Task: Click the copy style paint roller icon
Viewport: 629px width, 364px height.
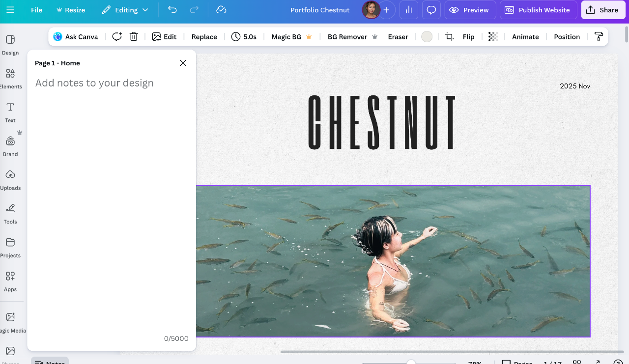Action: point(599,37)
